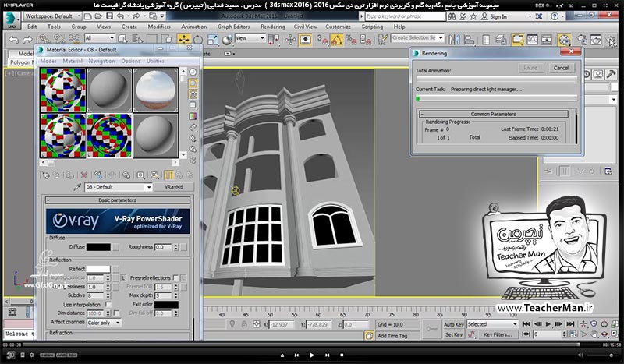Click the Redo arrow in main toolbar
This screenshot has height=364, width=624.
click(x=27, y=40)
